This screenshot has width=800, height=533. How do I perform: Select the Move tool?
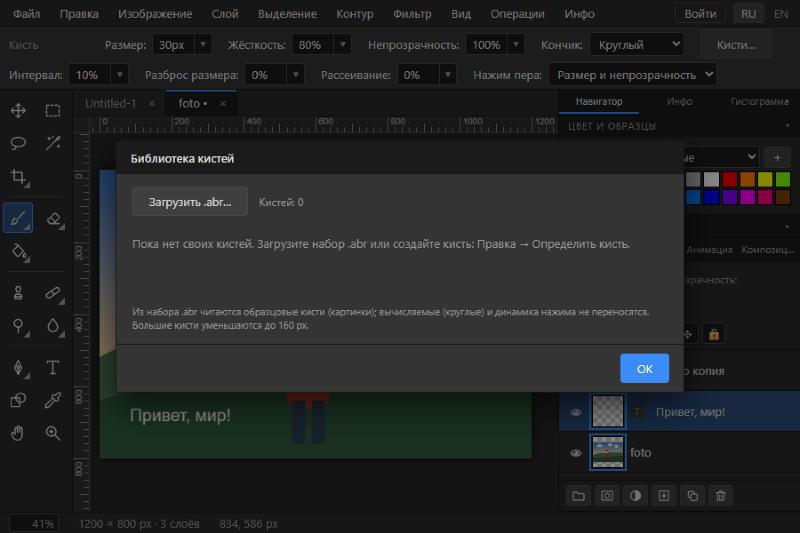18,111
